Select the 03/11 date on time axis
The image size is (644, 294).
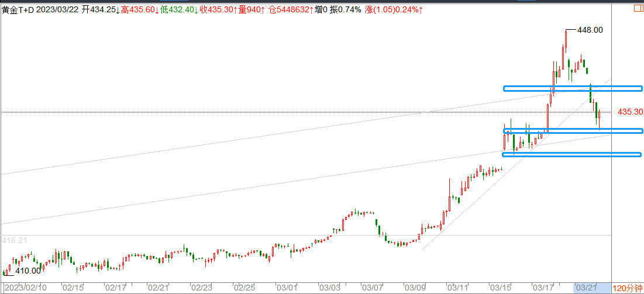(457, 286)
